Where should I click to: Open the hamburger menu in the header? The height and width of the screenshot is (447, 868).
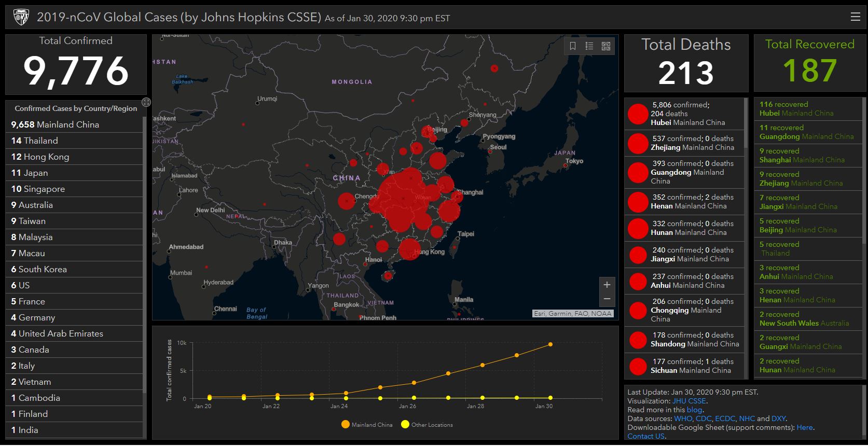[856, 17]
